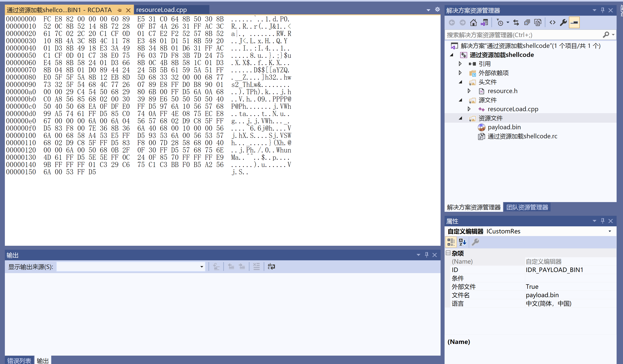Click the sync with active document icon
Screen dimensions: 623x364
tap(516, 23)
